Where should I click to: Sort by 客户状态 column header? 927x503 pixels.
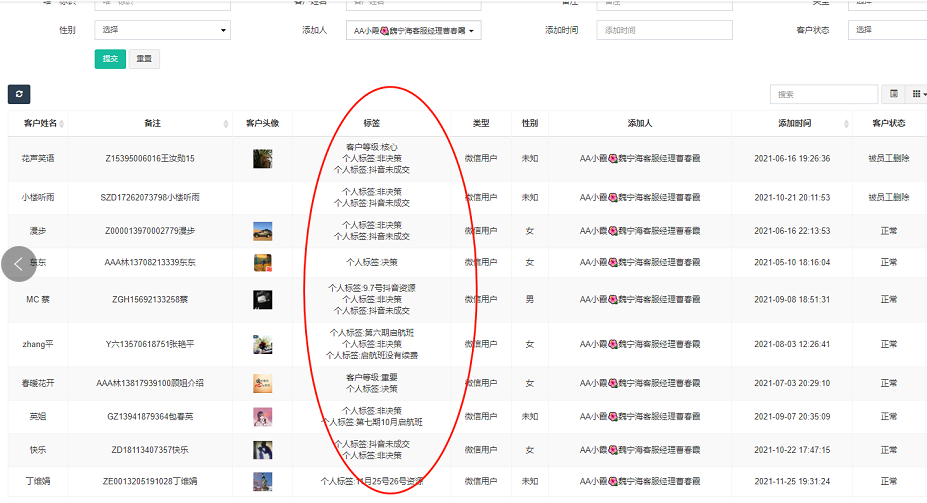888,123
